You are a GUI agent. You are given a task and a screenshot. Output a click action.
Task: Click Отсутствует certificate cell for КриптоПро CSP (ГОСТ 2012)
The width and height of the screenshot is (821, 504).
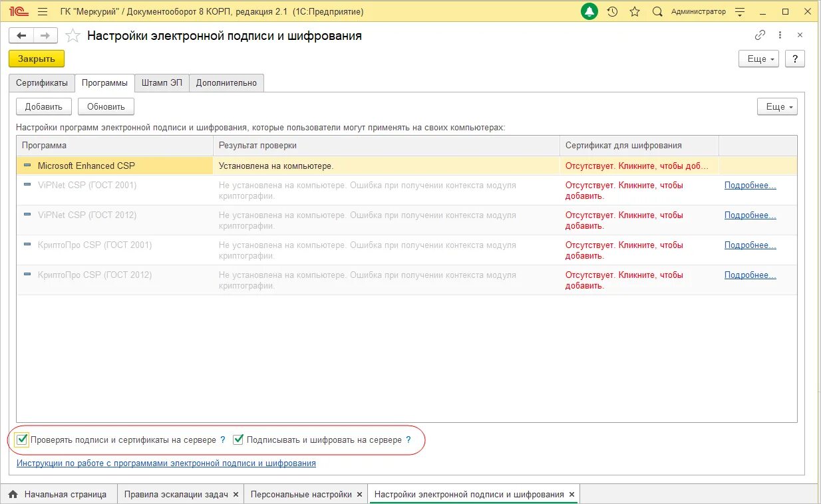click(x=639, y=280)
